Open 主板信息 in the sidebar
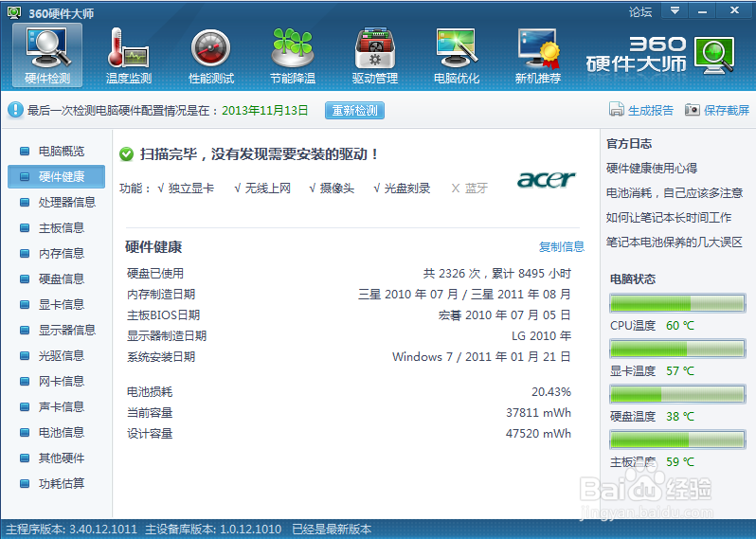The image size is (756, 539). tap(57, 227)
